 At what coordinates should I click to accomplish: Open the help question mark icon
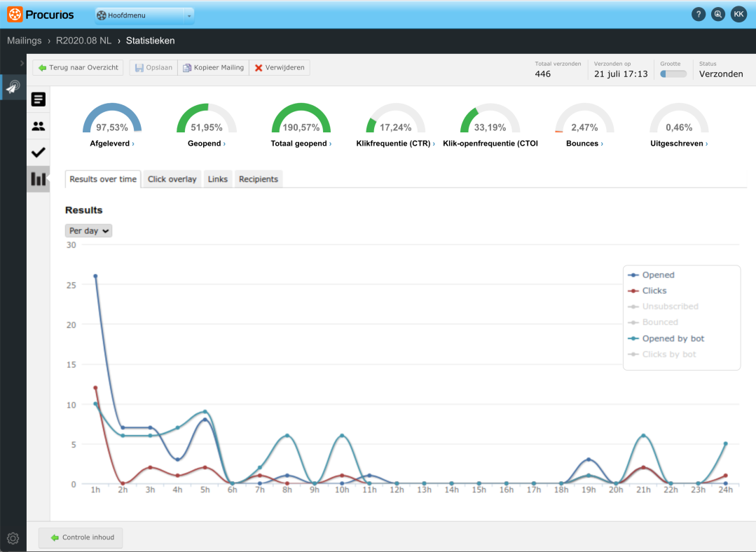click(x=698, y=15)
